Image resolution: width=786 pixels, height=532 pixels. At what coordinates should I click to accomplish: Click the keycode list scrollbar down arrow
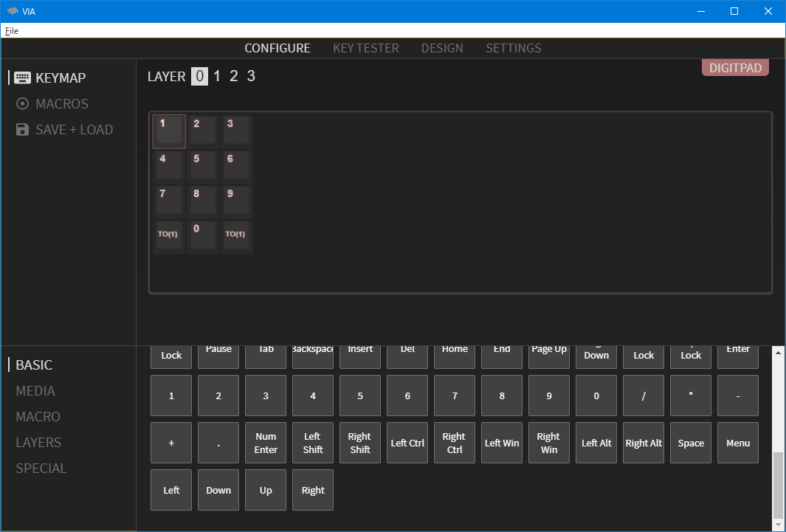pyautogui.click(x=779, y=525)
